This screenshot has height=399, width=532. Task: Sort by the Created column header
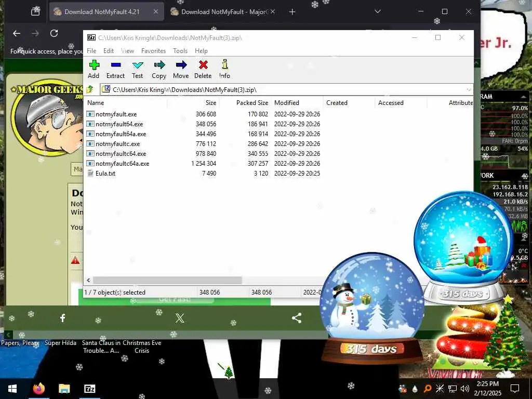click(349, 103)
